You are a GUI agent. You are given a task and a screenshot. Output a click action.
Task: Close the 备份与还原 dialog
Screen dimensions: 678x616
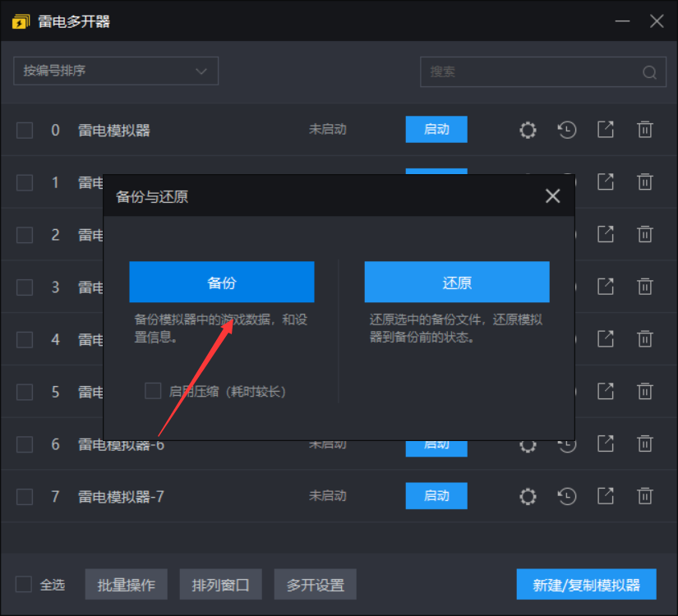coord(552,195)
